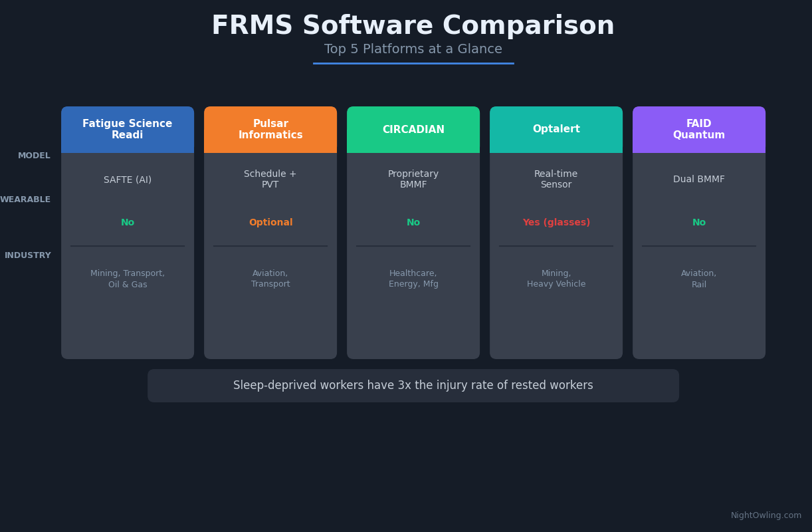Click the sleep-deprived workers injury rate banner
This screenshot has height=532, width=812.
click(413, 386)
